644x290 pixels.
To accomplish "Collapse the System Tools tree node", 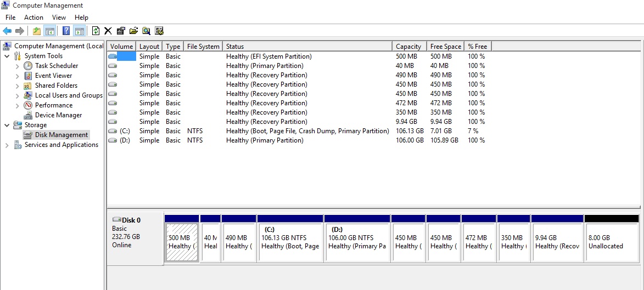I will (7, 56).
